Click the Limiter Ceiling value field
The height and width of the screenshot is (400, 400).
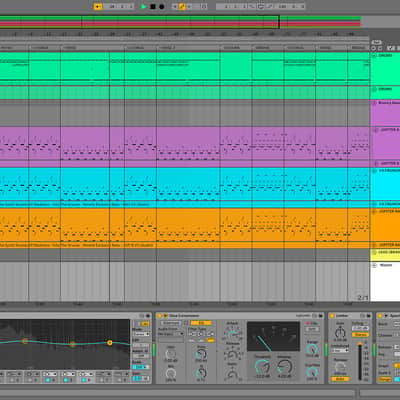tap(360, 328)
